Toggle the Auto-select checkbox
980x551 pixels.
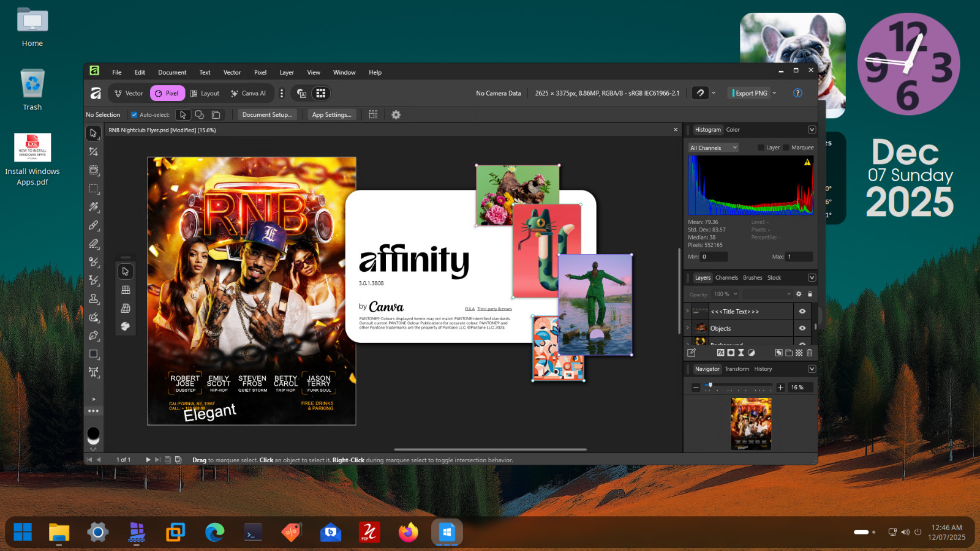pyautogui.click(x=134, y=114)
